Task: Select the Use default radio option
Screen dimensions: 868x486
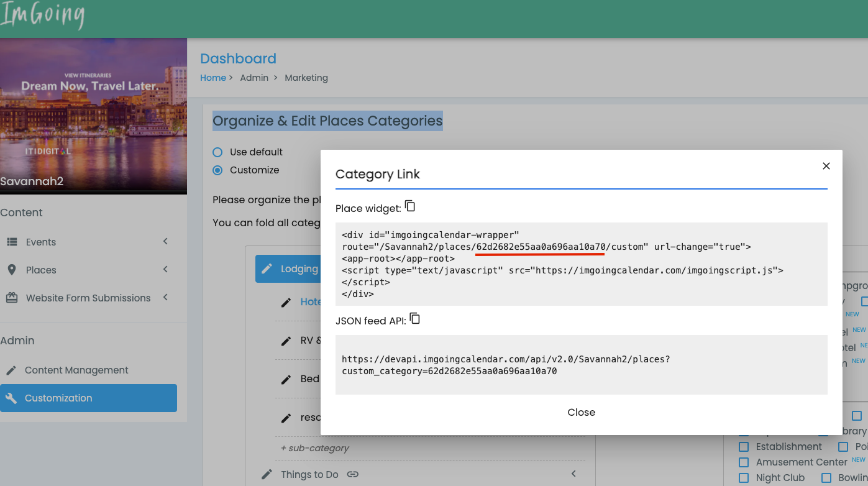Action: (217, 152)
